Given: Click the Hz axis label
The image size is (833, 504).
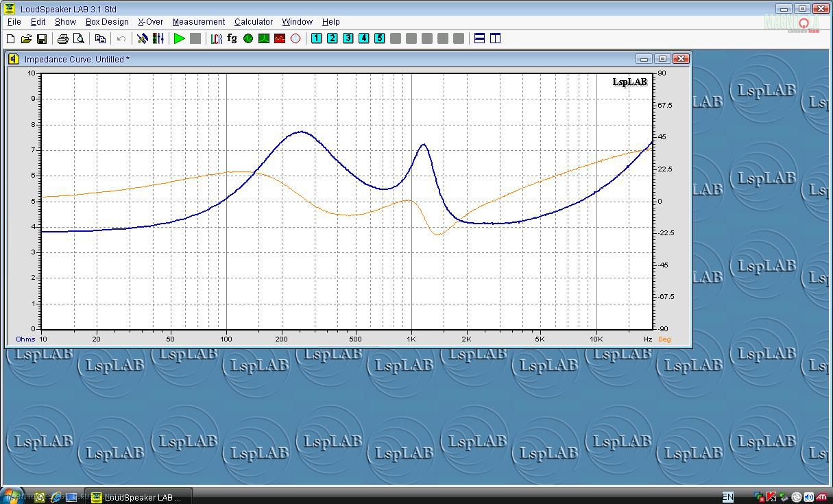Looking at the screenshot, I should [x=648, y=339].
